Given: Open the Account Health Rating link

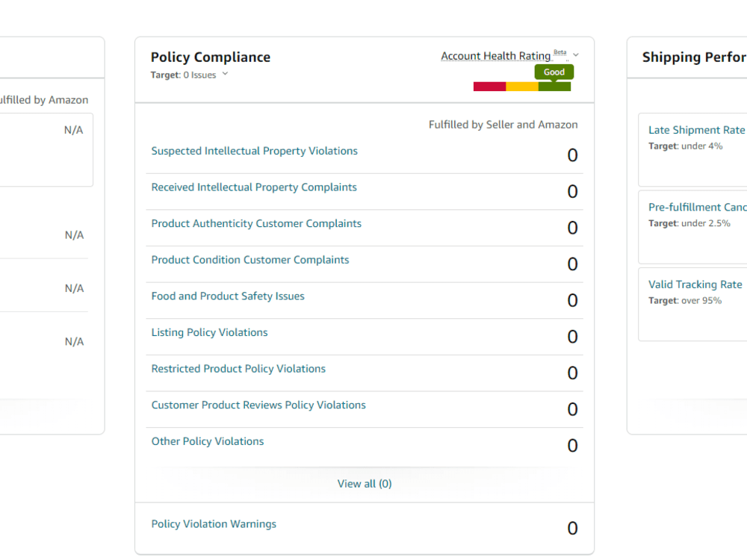Looking at the screenshot, I should pyautogui.click(x=495, y=56).
